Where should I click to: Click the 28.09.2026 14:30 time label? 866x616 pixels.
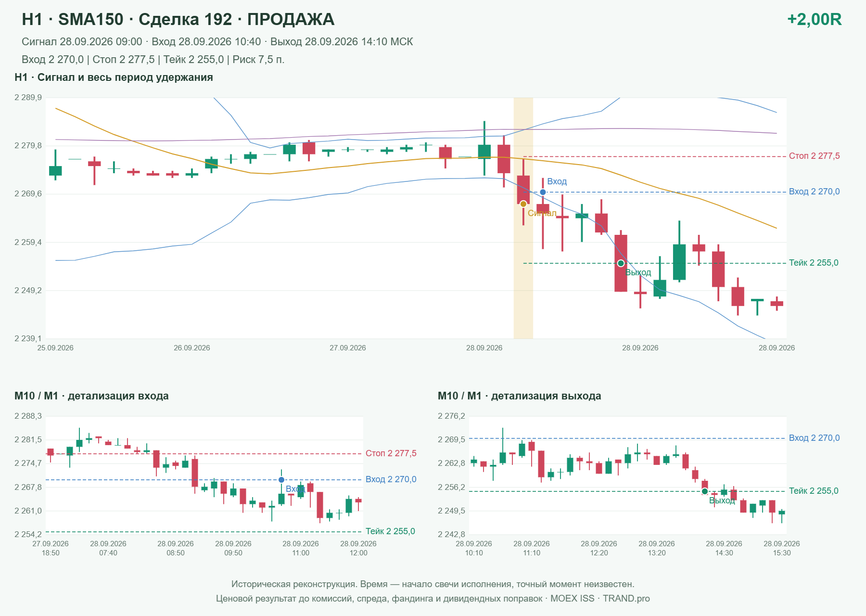724,548
